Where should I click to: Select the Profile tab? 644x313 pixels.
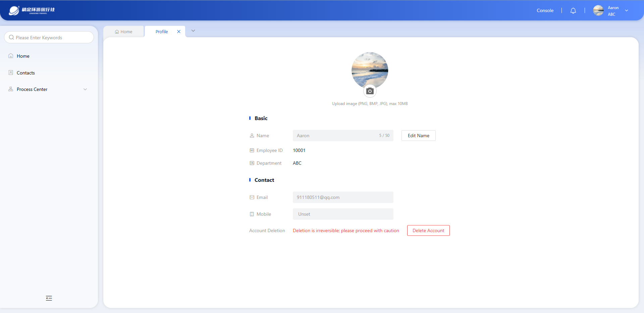161,32
